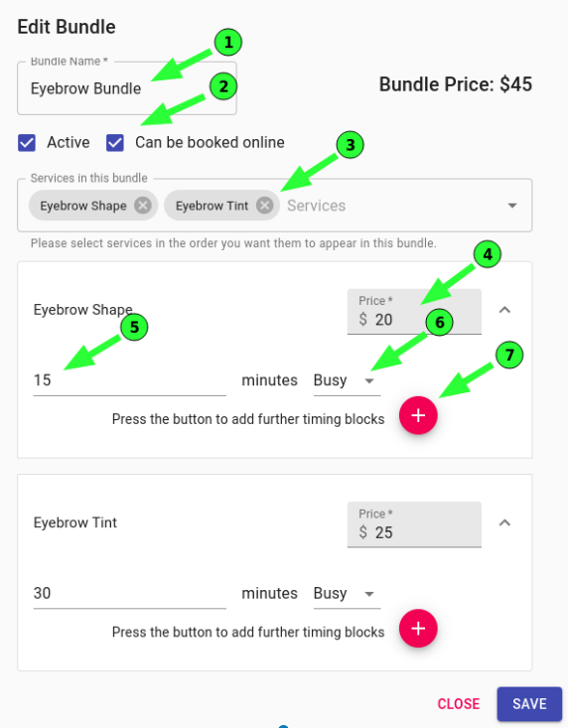
Task: Open the Services dropdown arrow
Action: coord(511,206)
